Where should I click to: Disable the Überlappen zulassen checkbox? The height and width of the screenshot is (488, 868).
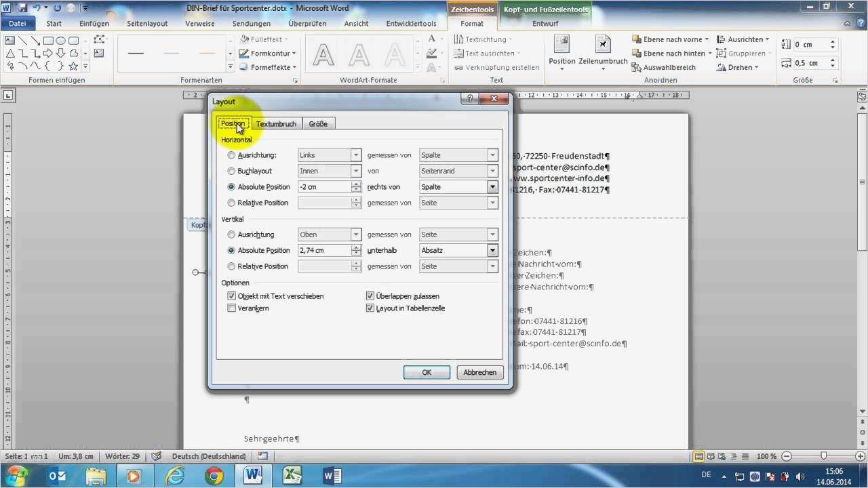click(x=370, y=296)
